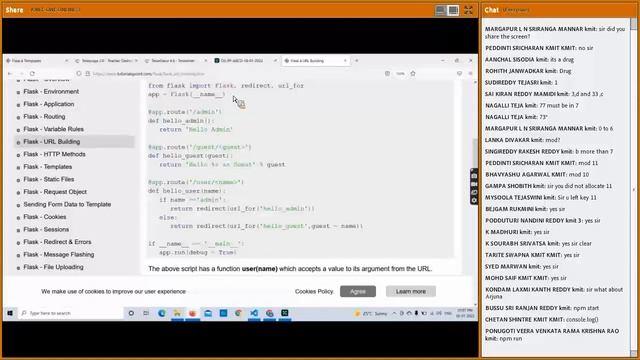Bookmark this page with the star icon

(413, 73)
